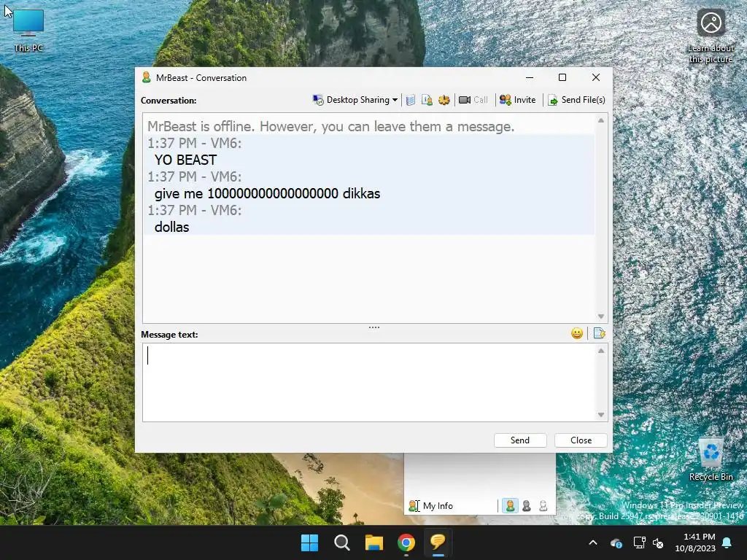
Task: Open the Windows Start menu
Action: coord(309,542)
